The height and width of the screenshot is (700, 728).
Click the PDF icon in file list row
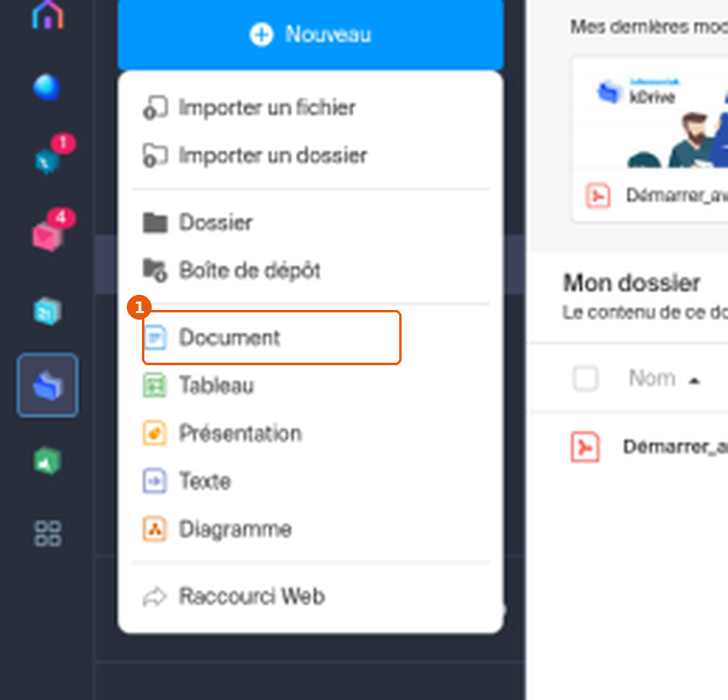pyautogui.click(x=585, y=447)
